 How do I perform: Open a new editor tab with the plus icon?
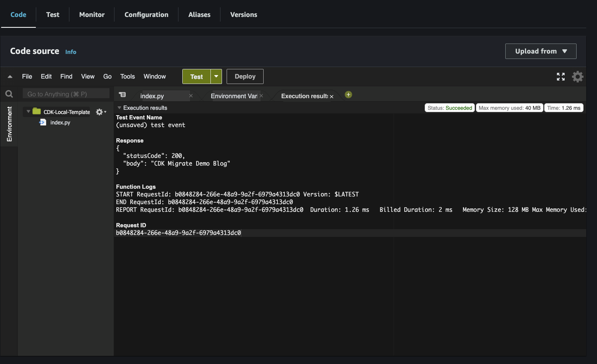point(348,94)
